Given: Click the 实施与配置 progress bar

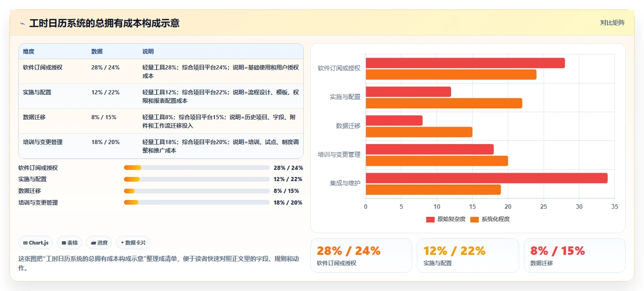Looking at the screenshot, I should coord(197,179).
